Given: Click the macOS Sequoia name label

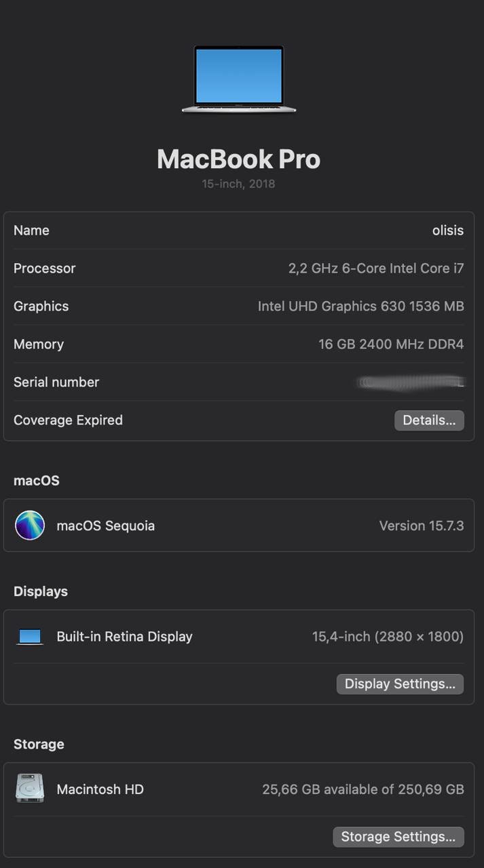Looking at the screenshot, I should (105, 526).
